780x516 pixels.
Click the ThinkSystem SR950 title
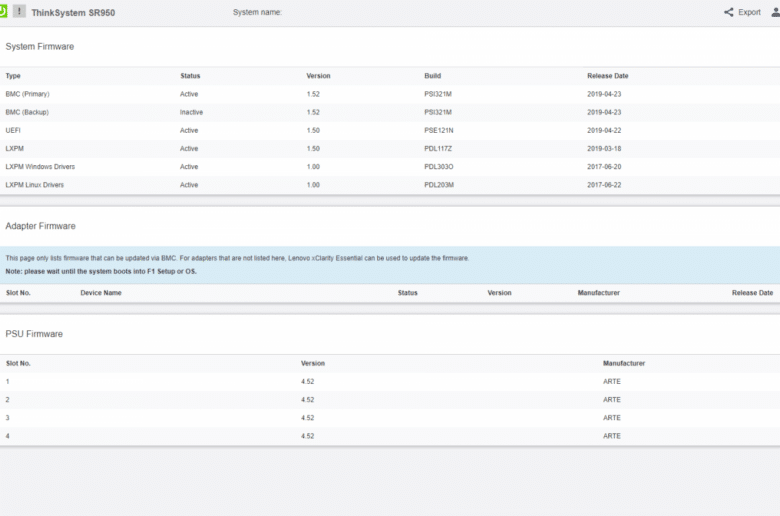pyautogui.click(x=73, y=13)
